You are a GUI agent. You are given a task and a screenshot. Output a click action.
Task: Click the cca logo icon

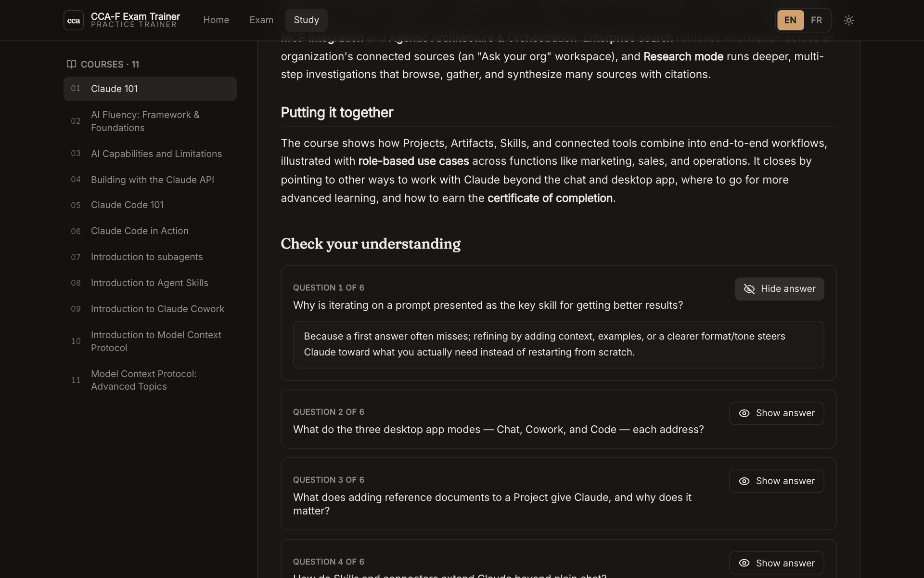[74, 20]
